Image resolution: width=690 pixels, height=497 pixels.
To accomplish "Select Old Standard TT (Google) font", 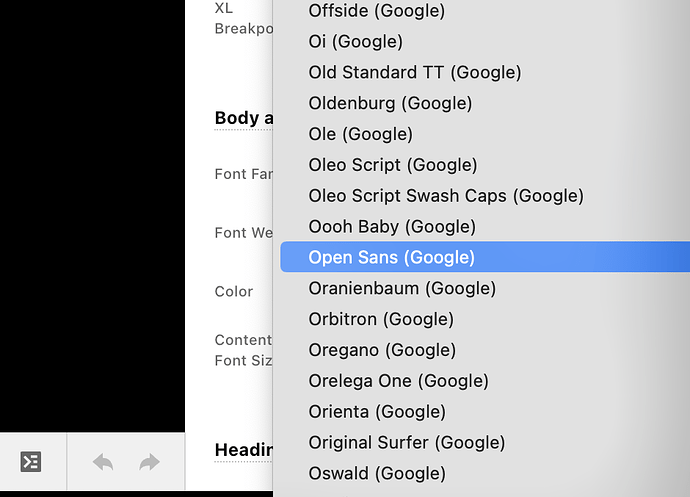I will [414, 72].
